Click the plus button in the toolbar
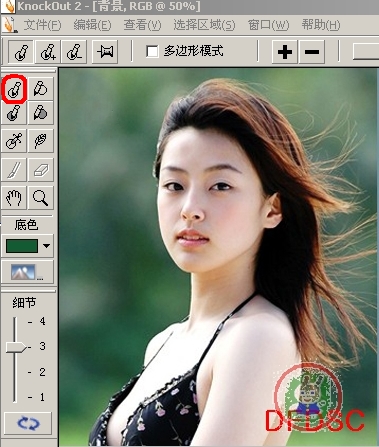This screenshot has height=447, width=379. point(285,52)
